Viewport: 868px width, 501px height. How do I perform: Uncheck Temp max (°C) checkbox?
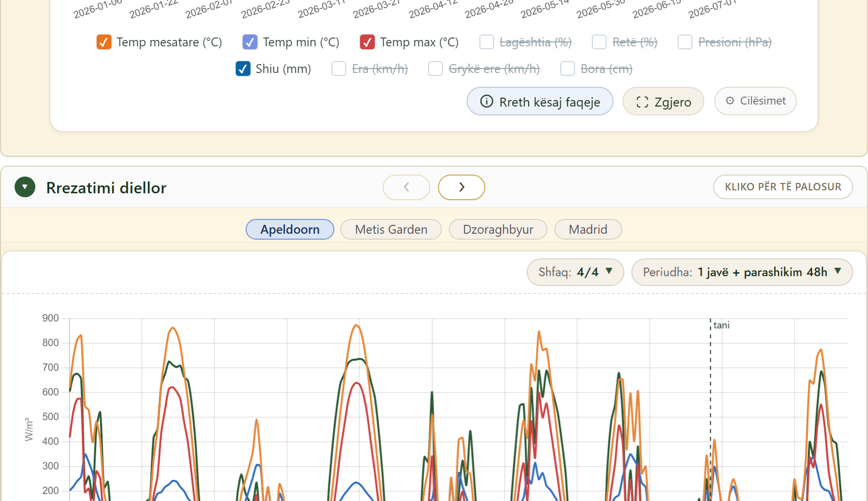tap(367, 42)
